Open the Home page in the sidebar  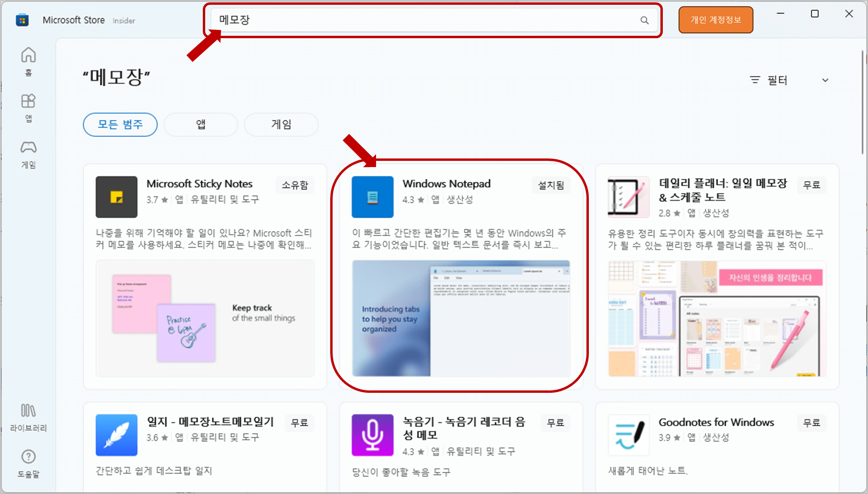pos(28,61)
